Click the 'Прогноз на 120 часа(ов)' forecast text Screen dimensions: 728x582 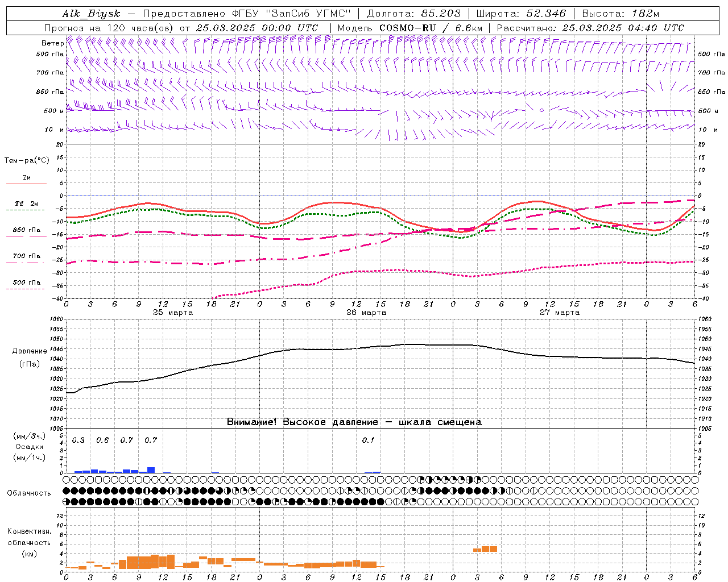(110, 28)
